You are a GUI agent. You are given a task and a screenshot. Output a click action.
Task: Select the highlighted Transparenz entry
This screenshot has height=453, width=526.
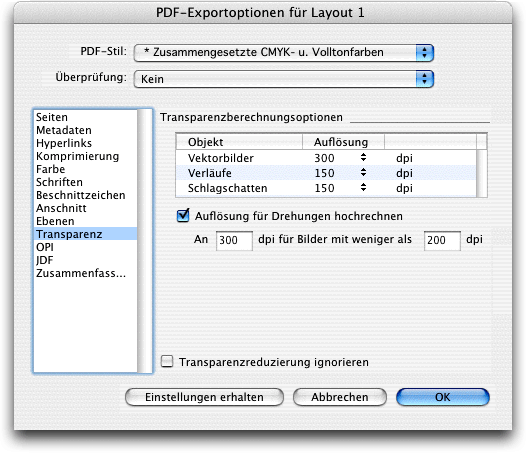[x=86, y=234]
